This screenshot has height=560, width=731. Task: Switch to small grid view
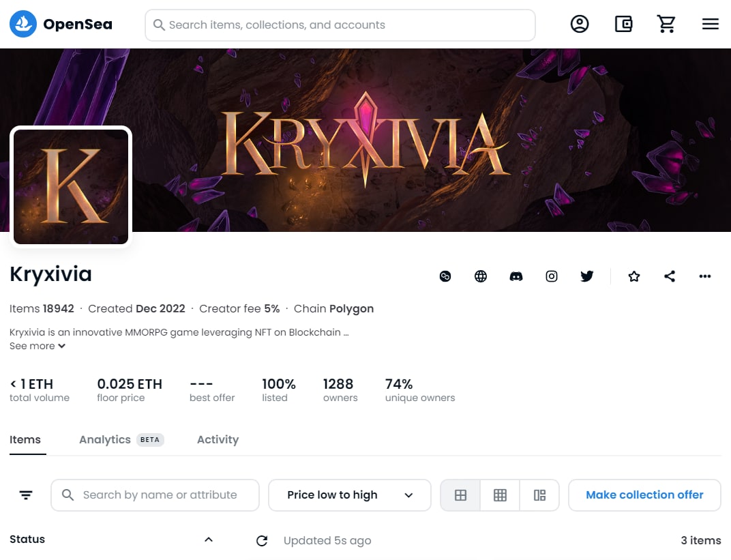tap(500, 495)
